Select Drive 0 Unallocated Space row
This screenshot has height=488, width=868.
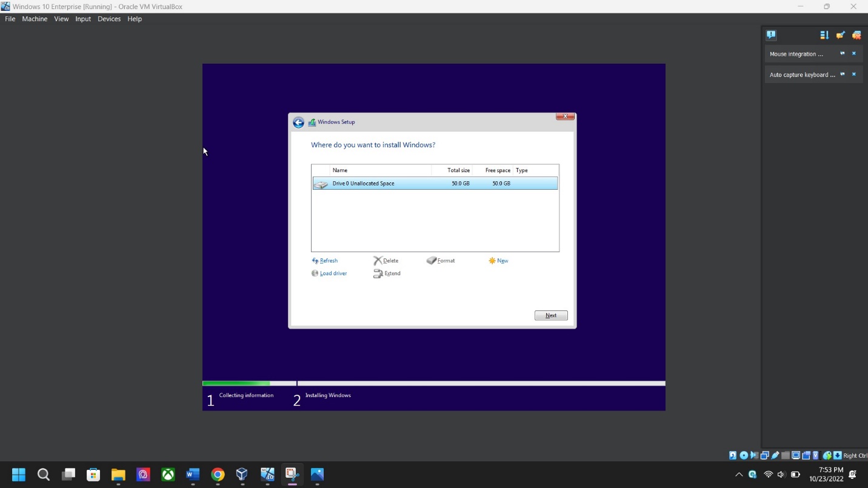[x=435, y=184]
